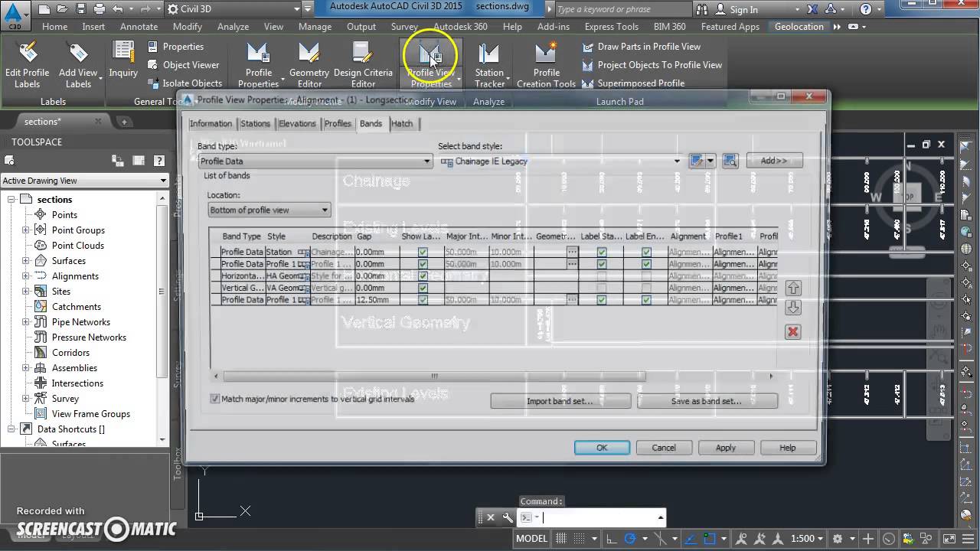Launch the Geometry Editor
The image size is (980, 551).
click(309, 64)
